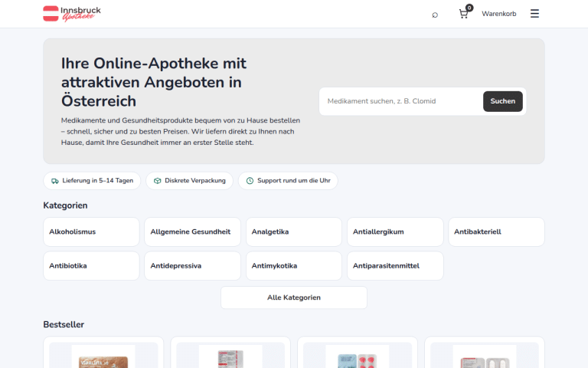The width and height of the screenshot is (588, 368).
Task: Focus the Medikament suchen input field
Action: [x=401, y=101]
